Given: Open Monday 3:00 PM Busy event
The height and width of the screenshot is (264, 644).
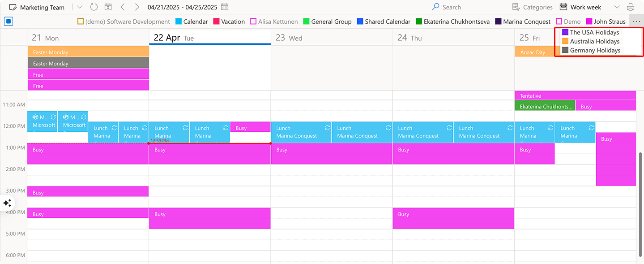Looking at the screenshot, I should 88,192.
